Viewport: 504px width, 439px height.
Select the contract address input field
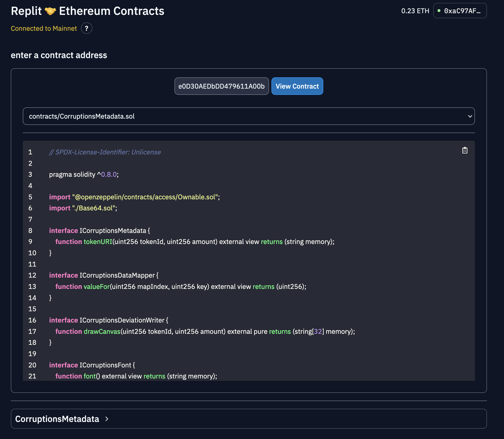pyautogui.click(x=221, y=86)
